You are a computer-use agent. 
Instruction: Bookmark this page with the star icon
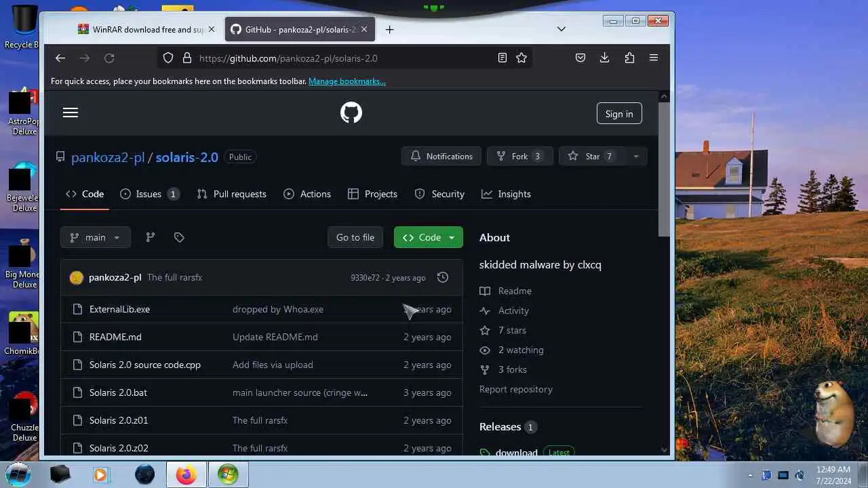tap(521, 58)
